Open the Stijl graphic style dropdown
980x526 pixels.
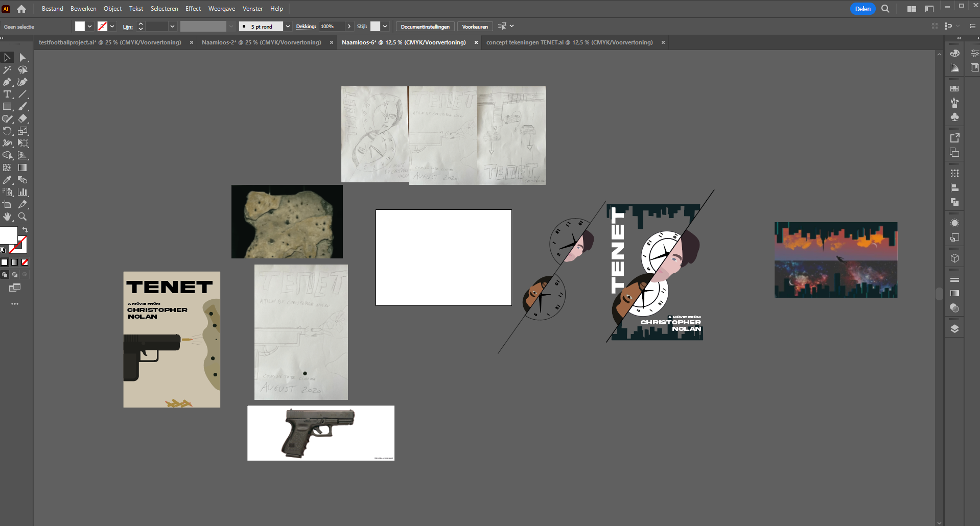[x=385, y=27]
